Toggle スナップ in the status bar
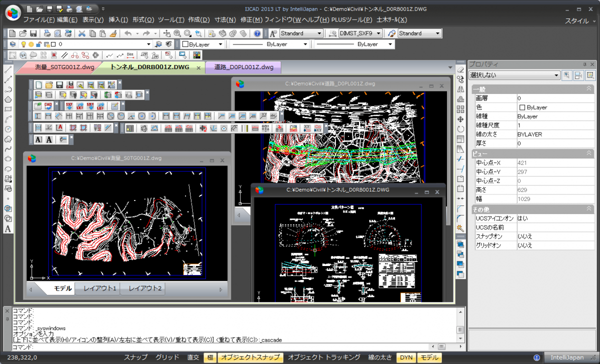 pos(135,357)
